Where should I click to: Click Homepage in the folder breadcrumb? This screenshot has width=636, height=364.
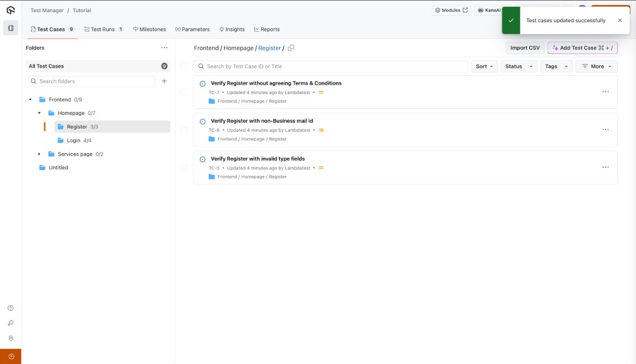(238, 48)
